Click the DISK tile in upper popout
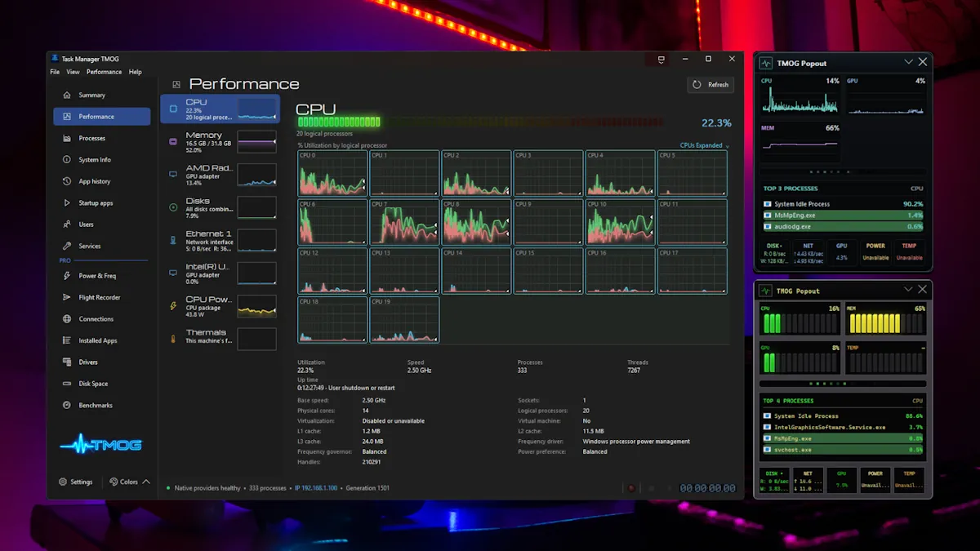Screen dimensions: 980x551 (775, 253)
